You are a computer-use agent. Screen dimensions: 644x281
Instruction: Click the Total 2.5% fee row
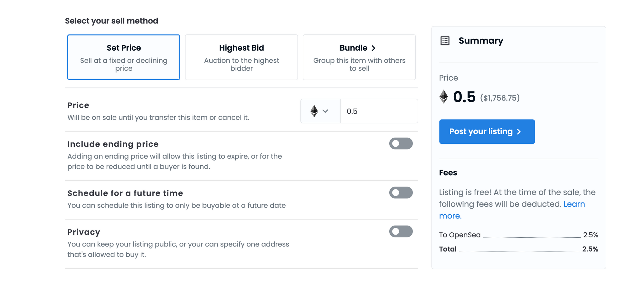tap(518, 249)
